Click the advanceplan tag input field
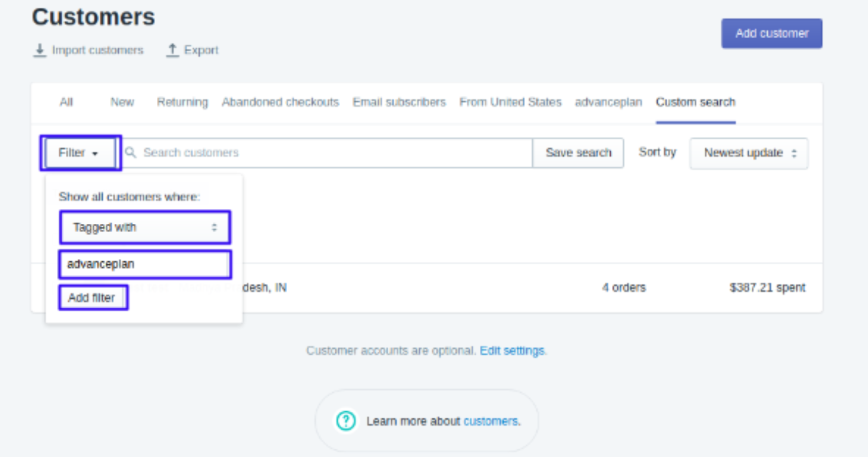The image size is (868, 457). (x=145, y=264)
